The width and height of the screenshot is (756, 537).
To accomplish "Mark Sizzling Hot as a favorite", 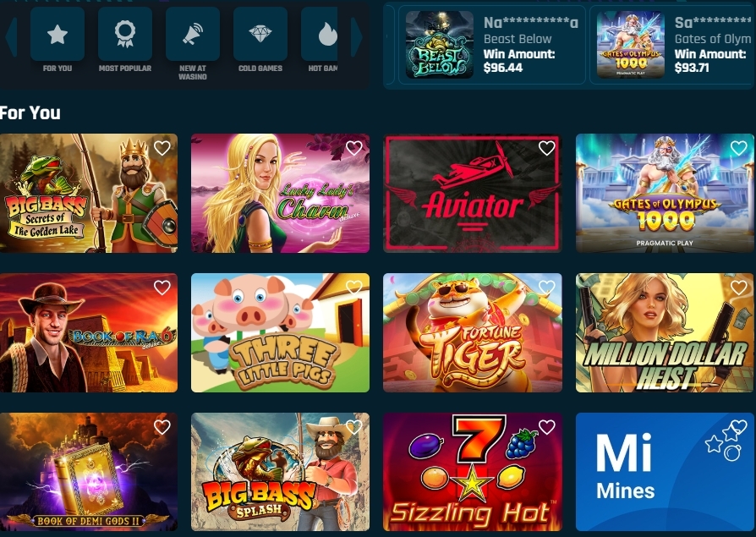I will (546, 426).
